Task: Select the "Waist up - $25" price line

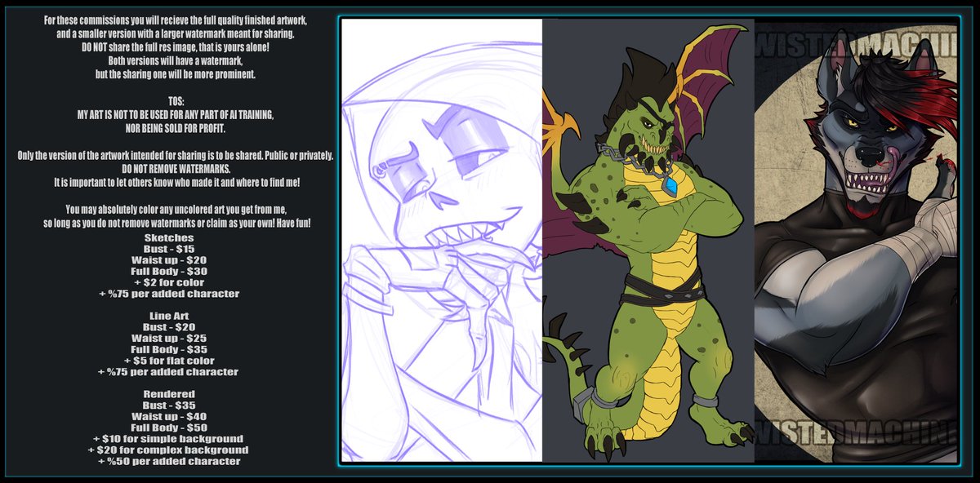Action: tap(171, 338)
